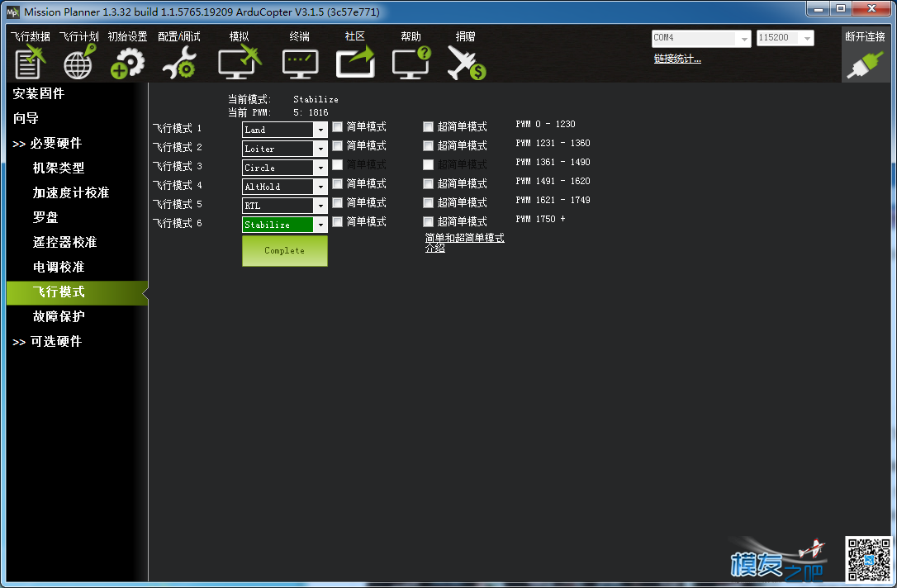
Task: Check 超简单模式 box for 飞行模式 5
Action: (428, 202)
